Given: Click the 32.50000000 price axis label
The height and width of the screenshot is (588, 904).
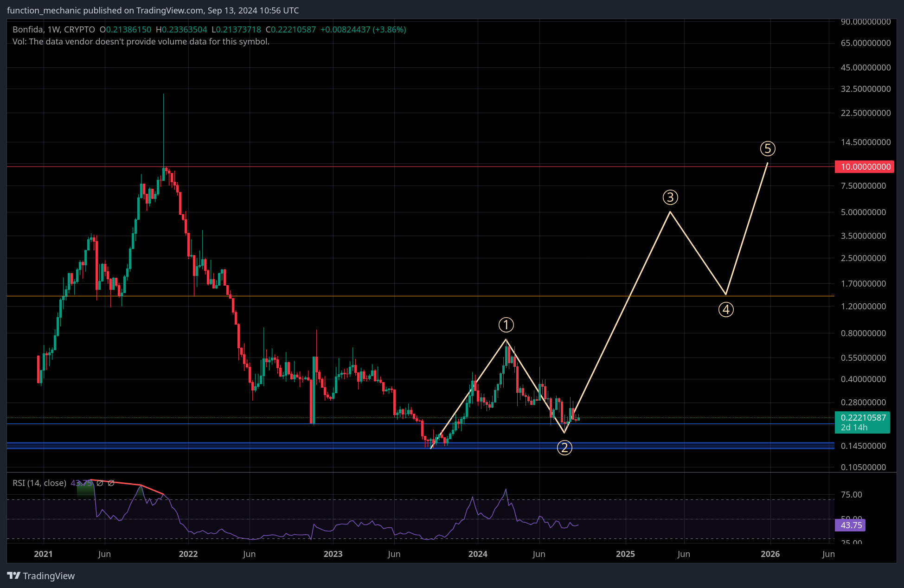Looking at the screenshot, I should [x=866, y=89].
